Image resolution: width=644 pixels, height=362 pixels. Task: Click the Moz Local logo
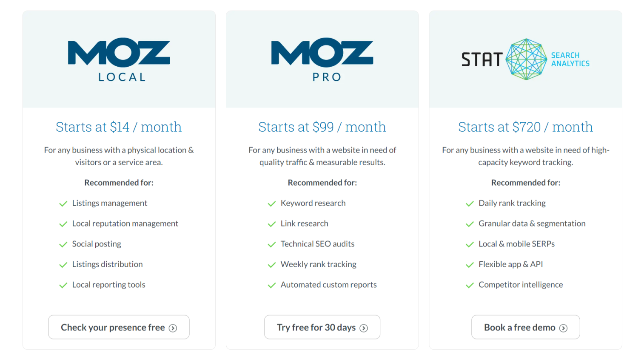pyautogui.click(x=119, y=59)
